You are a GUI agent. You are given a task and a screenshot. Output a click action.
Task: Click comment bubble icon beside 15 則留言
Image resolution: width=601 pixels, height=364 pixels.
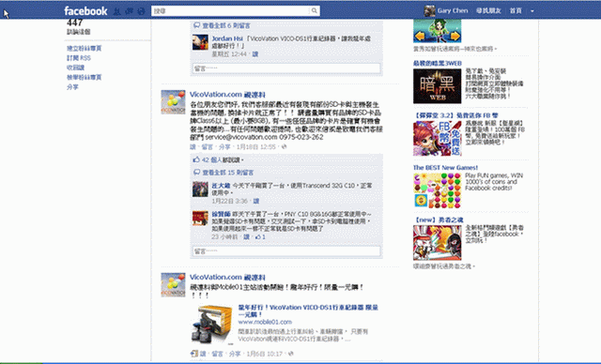pos(196,173)
